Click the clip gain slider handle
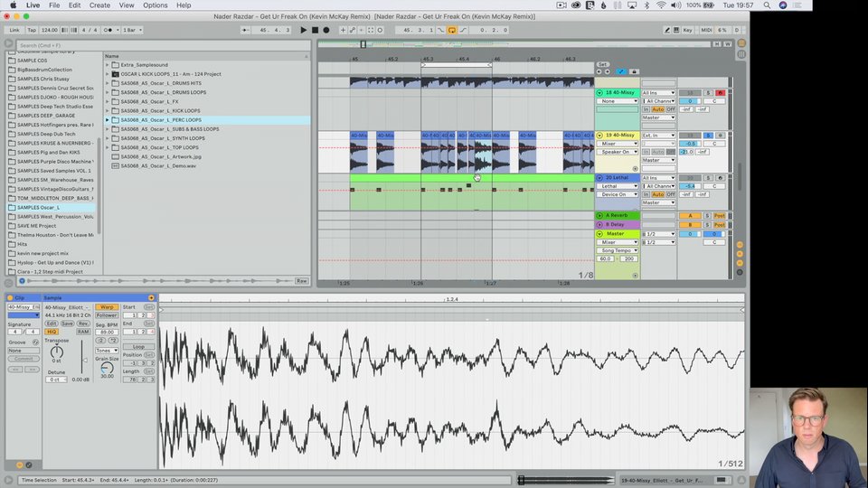Viewport: 868px width, 488px height. (x=85, y=361)
